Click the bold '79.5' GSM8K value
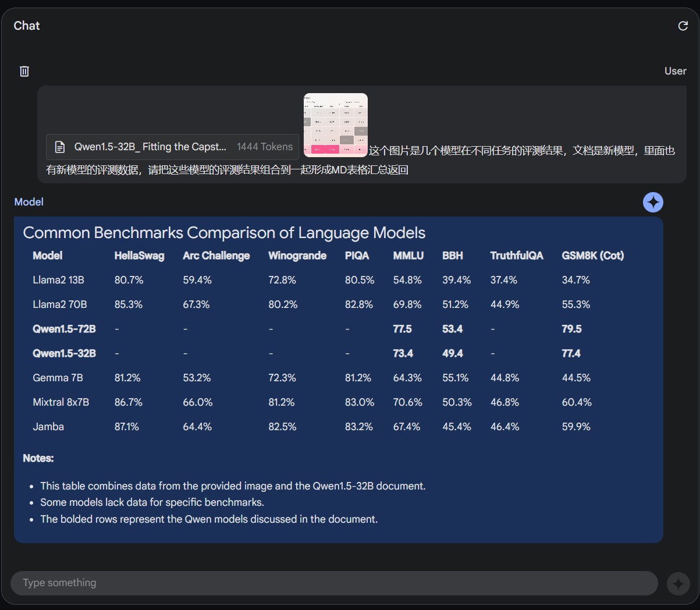Screen dimensions: 700x610 572,329
